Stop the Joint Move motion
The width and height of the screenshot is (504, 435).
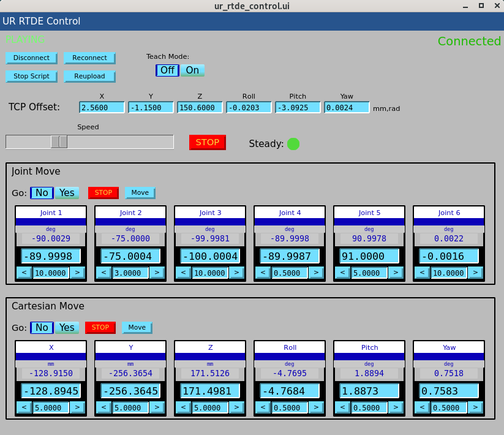(x=103, y=192)
